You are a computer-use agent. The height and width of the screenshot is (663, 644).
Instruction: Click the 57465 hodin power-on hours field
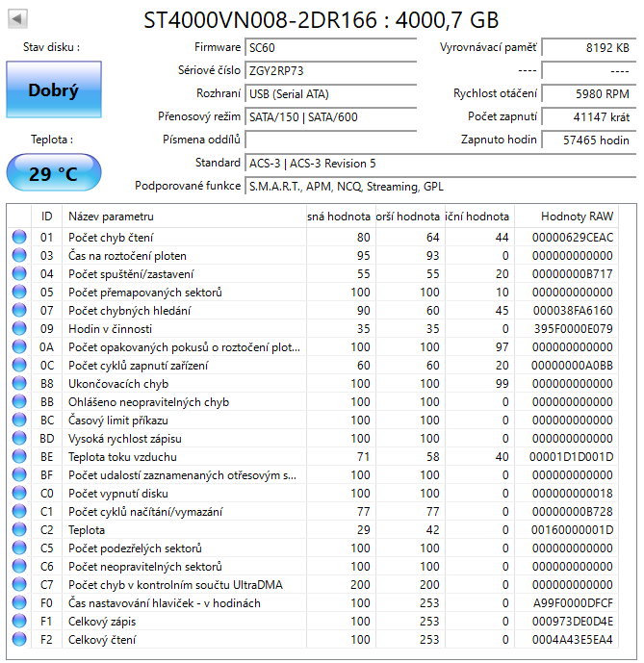pos(588,140)
